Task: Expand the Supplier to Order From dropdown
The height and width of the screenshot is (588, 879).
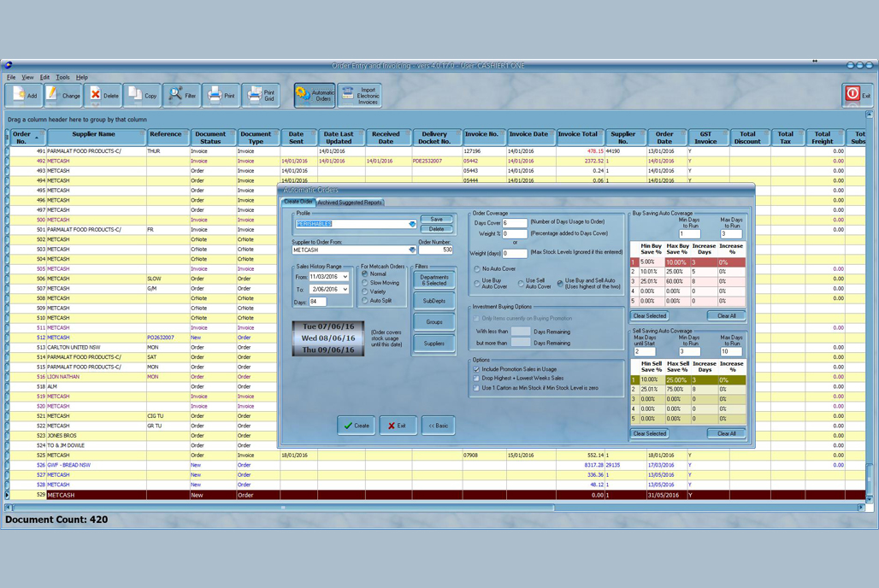Action: (412, 250)
